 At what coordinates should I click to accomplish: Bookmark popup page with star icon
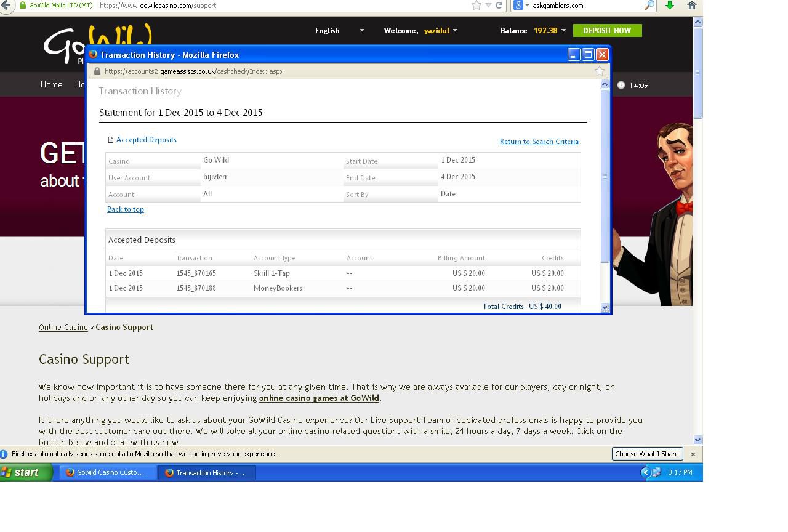click(x=599, y=71)
